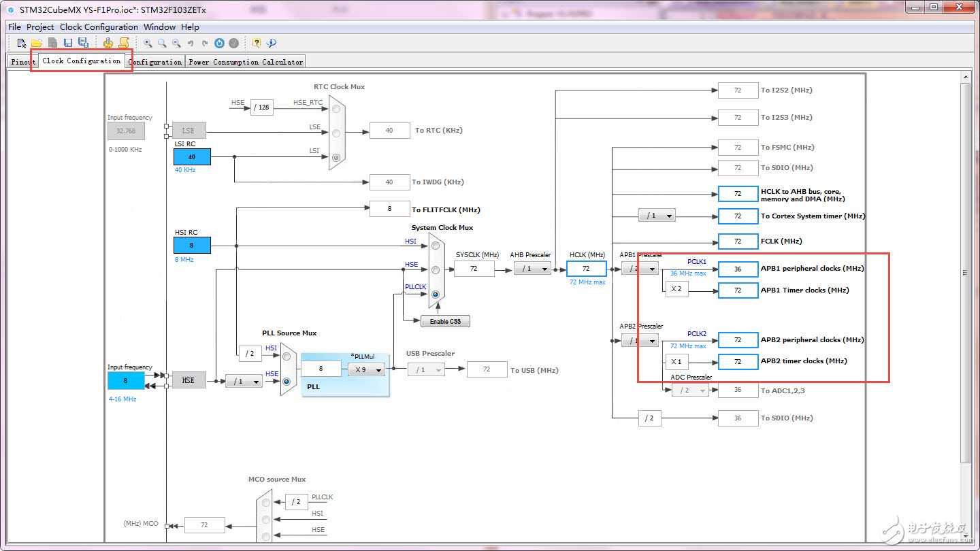Screen dimensions: 980x551
Task: Switch to the Pinout tab
Action: coord(22,62)
